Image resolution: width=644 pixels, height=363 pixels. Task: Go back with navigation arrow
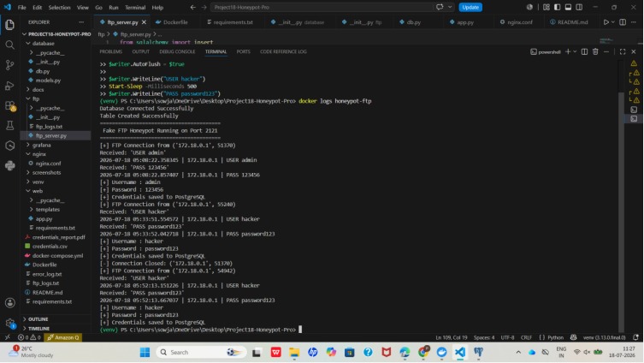[193, 8]
